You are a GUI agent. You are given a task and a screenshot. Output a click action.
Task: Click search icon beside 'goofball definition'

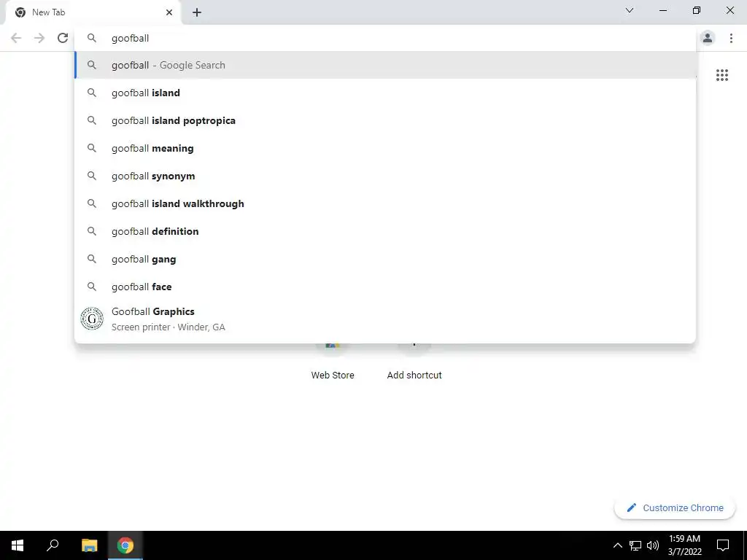coord(92,231)
